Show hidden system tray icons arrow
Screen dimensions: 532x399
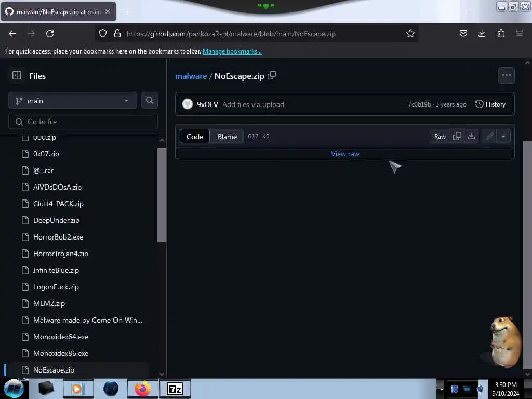[x=442, y=389]
